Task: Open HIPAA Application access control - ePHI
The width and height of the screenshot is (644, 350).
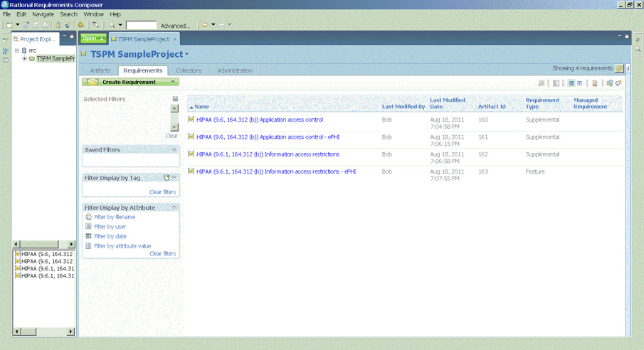Action: pyautogui.click(x=268, y=137)
